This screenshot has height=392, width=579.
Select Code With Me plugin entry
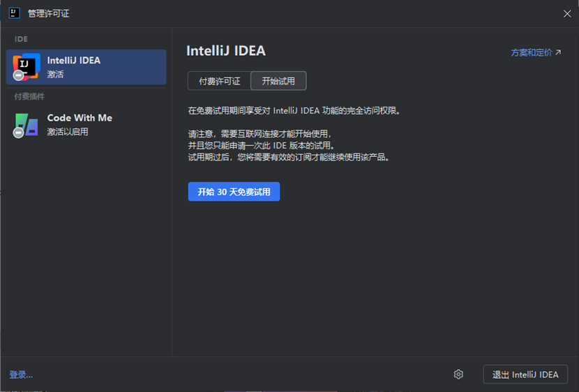(x=86, y=125)
